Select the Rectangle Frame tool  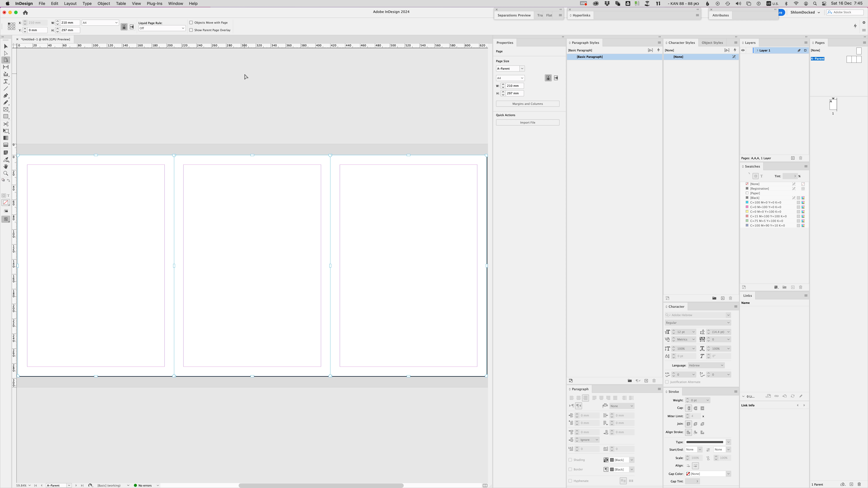click(x=6, y=109)
